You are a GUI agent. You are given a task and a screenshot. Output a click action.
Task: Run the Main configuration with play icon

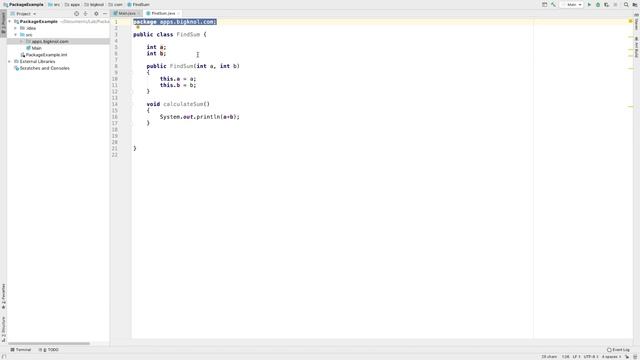(x=589, y=4)
